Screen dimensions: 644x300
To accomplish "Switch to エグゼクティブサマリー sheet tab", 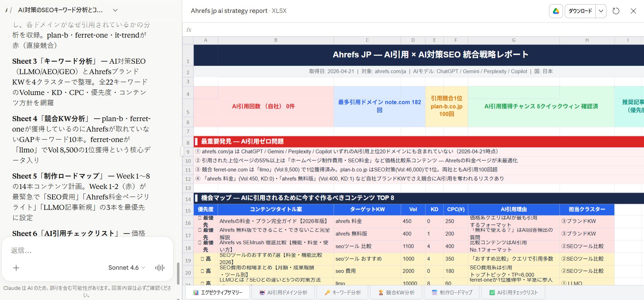I will pyautogui.click(x=218, y=293).
